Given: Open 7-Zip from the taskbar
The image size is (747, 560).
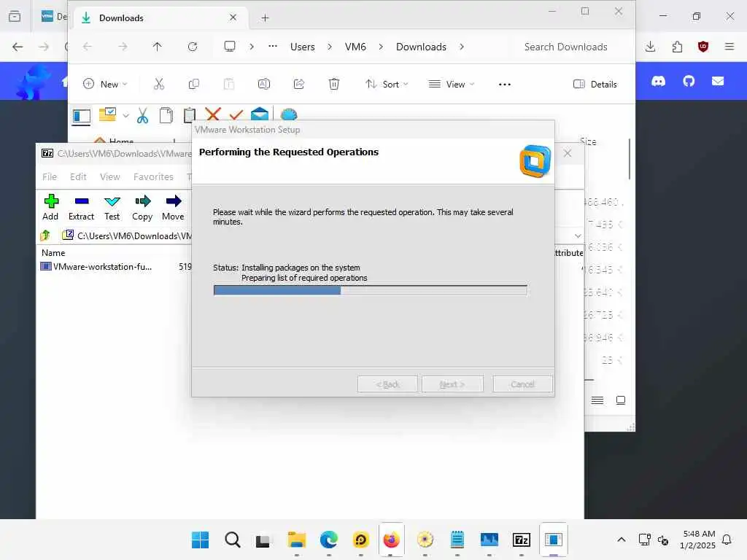Looking at the screenshot, I should [522, 540].
